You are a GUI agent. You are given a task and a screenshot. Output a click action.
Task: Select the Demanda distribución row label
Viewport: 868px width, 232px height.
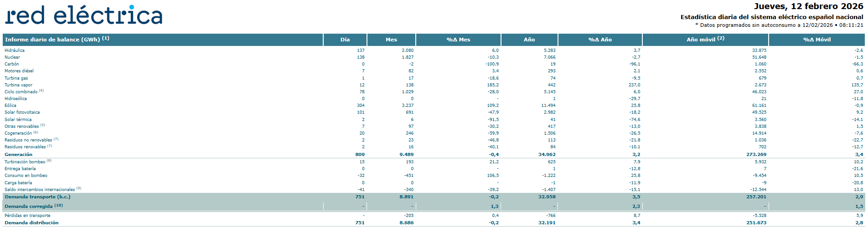[x=31, y=223]
